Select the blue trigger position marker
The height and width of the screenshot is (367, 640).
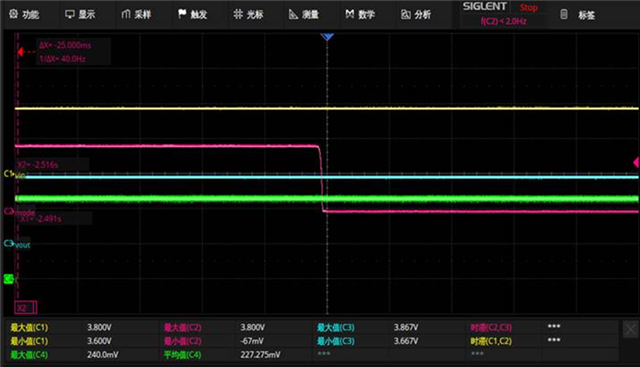pyautogui.click(x=327, y=37)
